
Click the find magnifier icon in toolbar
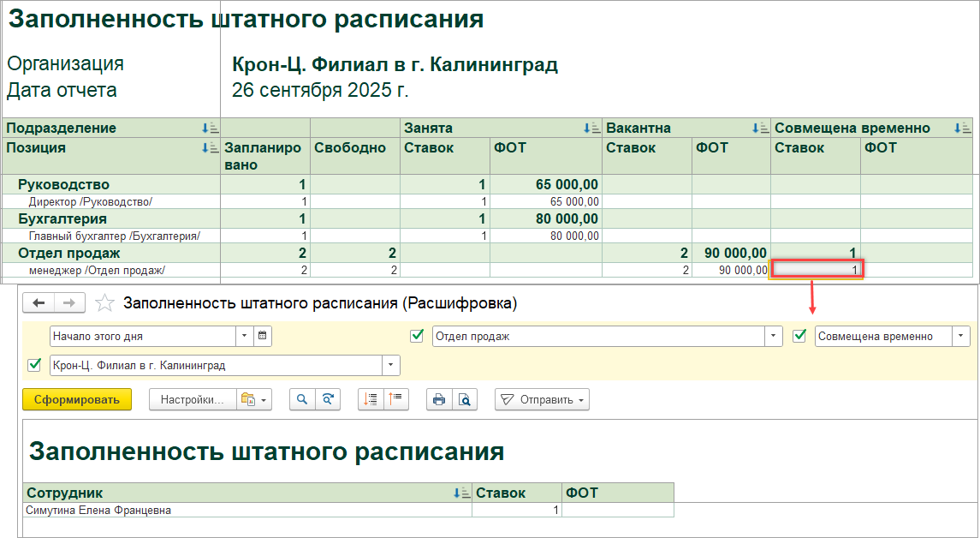tap(302, 399)
